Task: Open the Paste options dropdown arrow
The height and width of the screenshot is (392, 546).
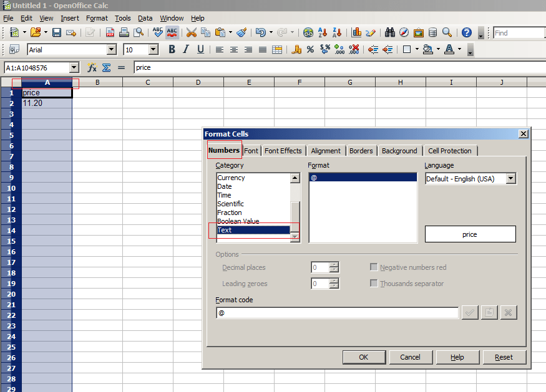Action: point(230,32)
